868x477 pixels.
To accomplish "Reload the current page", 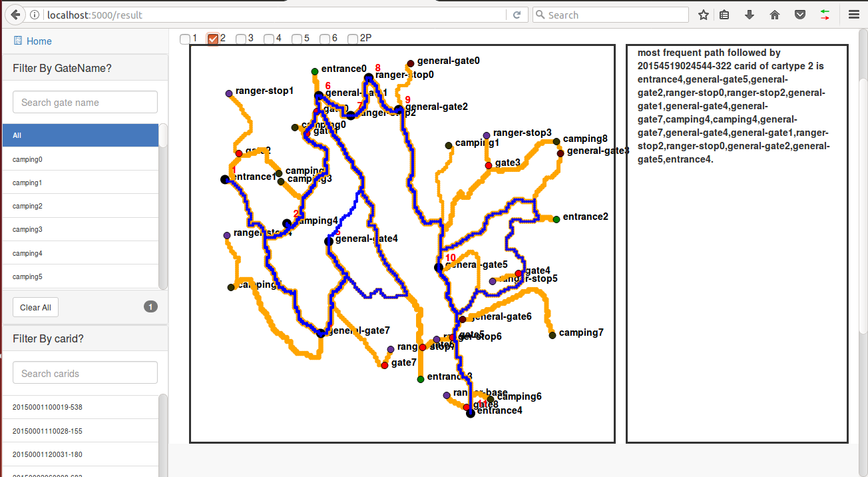I will [517, 15].
